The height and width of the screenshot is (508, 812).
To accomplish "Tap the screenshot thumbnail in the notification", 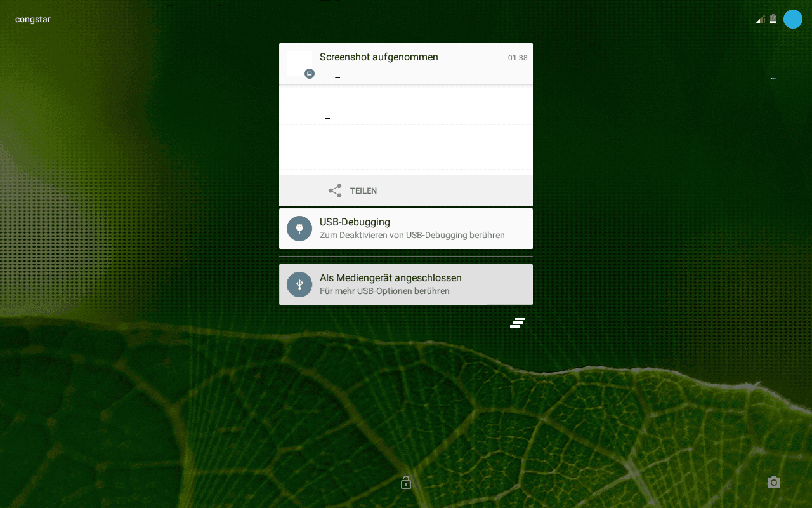I will point(299,63).
